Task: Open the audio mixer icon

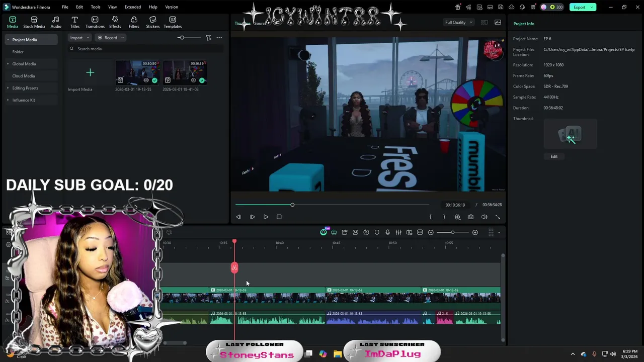Action: (398, 232)
